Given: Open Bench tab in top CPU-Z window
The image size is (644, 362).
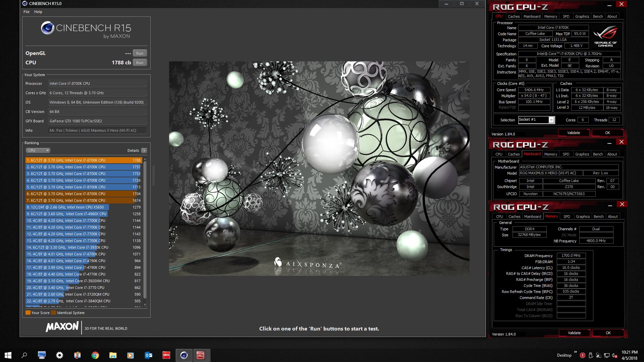Looking at the screenshot, I should (x=598, y=16).
